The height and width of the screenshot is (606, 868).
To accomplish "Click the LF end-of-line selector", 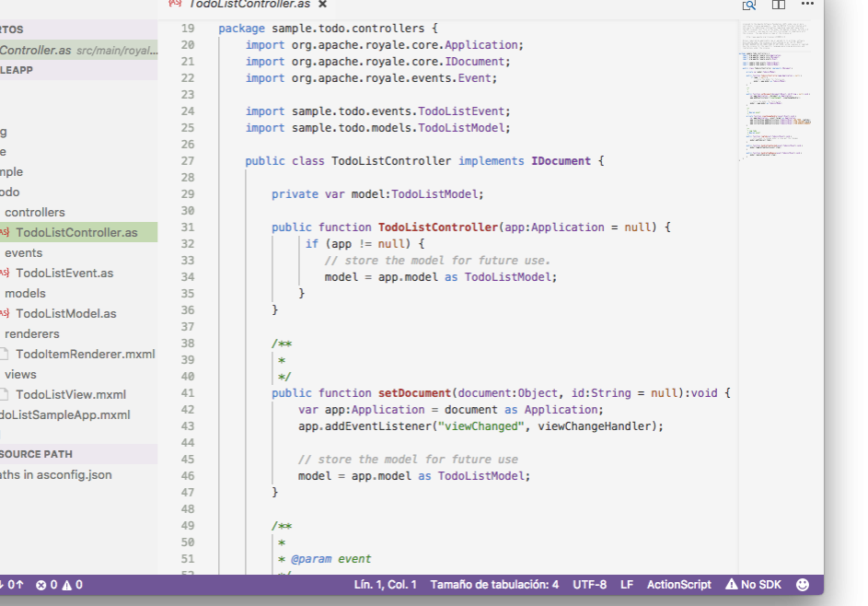I will [x=627, y=585].
